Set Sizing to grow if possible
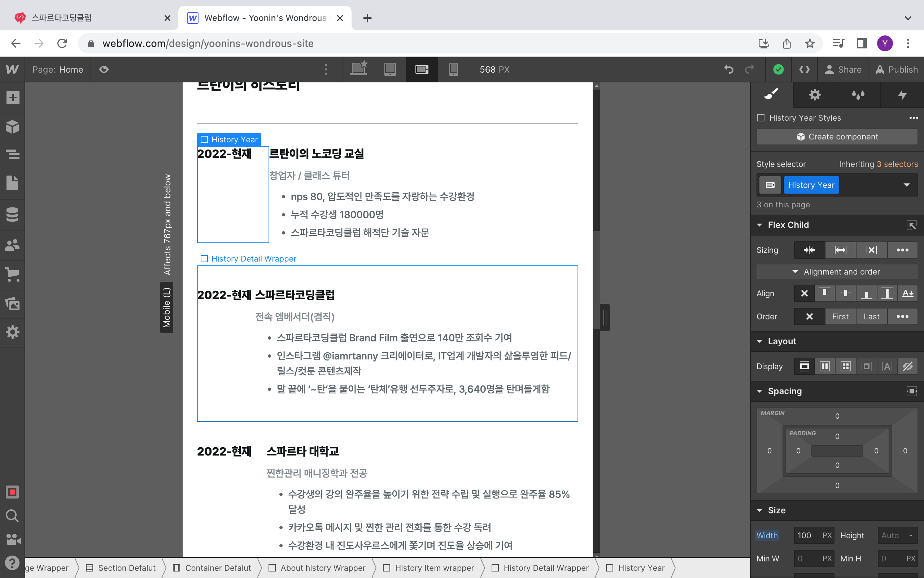The width and height of the screenshot is (924, 578). (840, 250)
